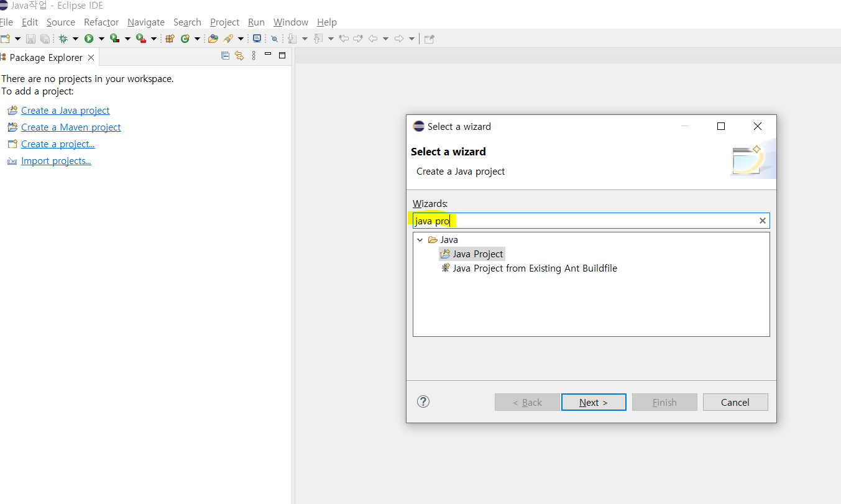Open the Run dropdown arrow
This screenshot has width=841, height=504.
click(x=101, y=39)
